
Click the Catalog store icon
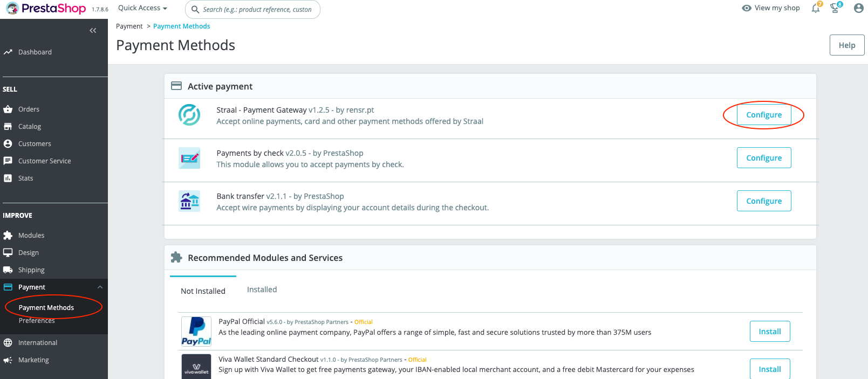tap(8, 127)
